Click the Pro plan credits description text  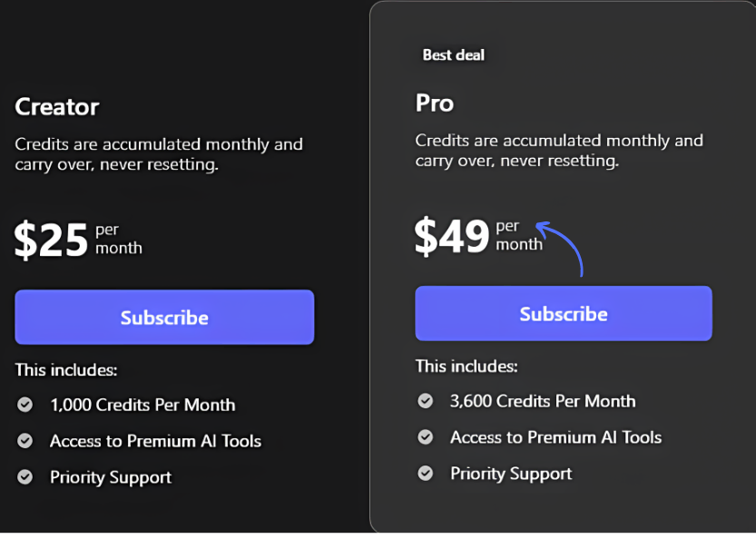[559, 151]
